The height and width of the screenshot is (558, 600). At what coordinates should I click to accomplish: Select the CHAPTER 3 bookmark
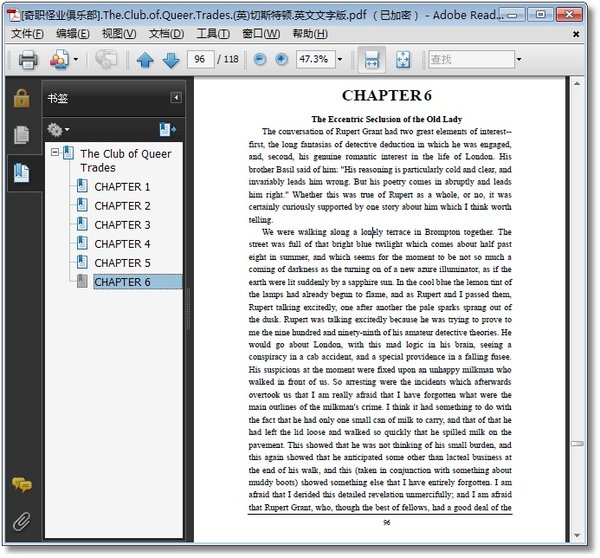coord(122,225)
